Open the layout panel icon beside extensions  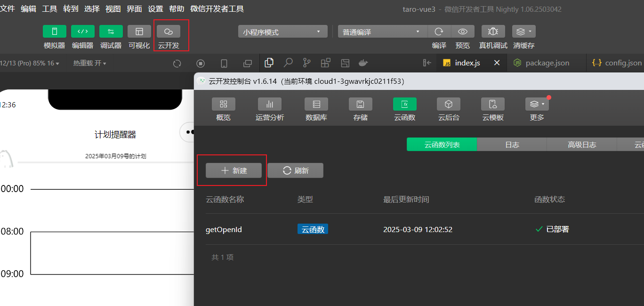345,63
